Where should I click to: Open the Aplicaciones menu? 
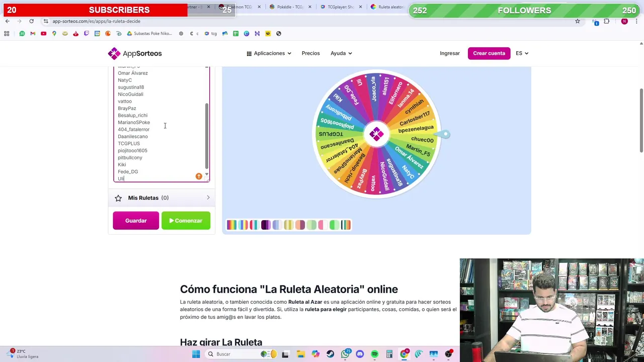coord(269,53)
